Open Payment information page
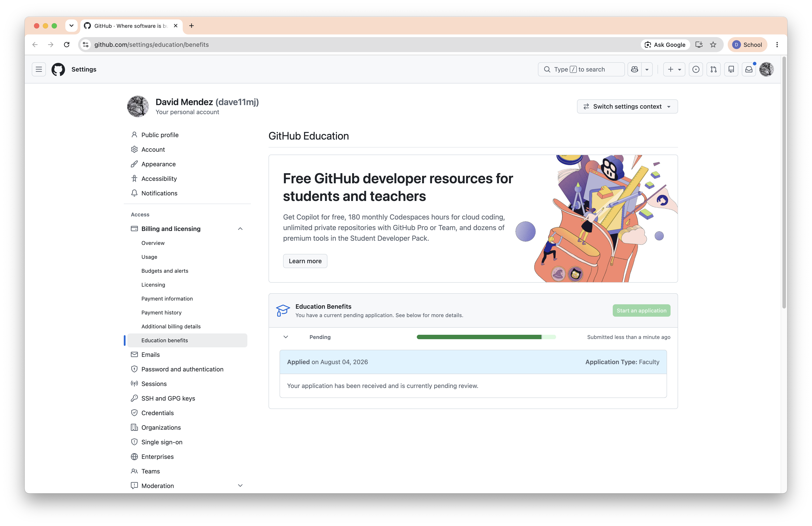This screenshot has height=526, width=812. (187, 299)
